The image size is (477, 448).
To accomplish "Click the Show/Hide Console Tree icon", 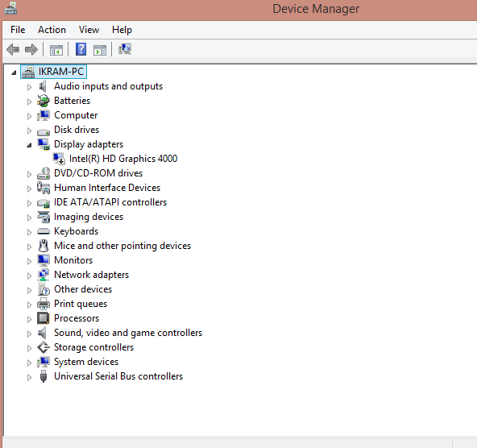I will (56, 50).
